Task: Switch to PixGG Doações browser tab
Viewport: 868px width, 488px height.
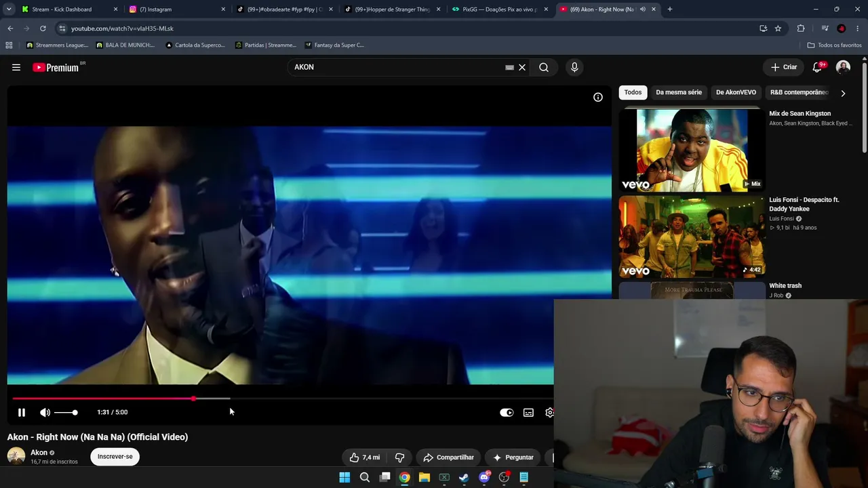Action: pyautogui.click(x=500, y=9)
